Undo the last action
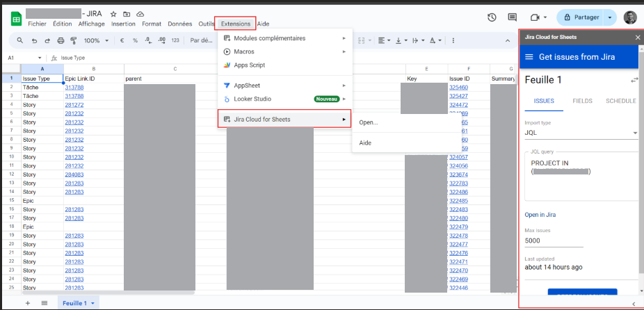Image resolution: width=644 pixels, height=310 pixels. [35, 40]
